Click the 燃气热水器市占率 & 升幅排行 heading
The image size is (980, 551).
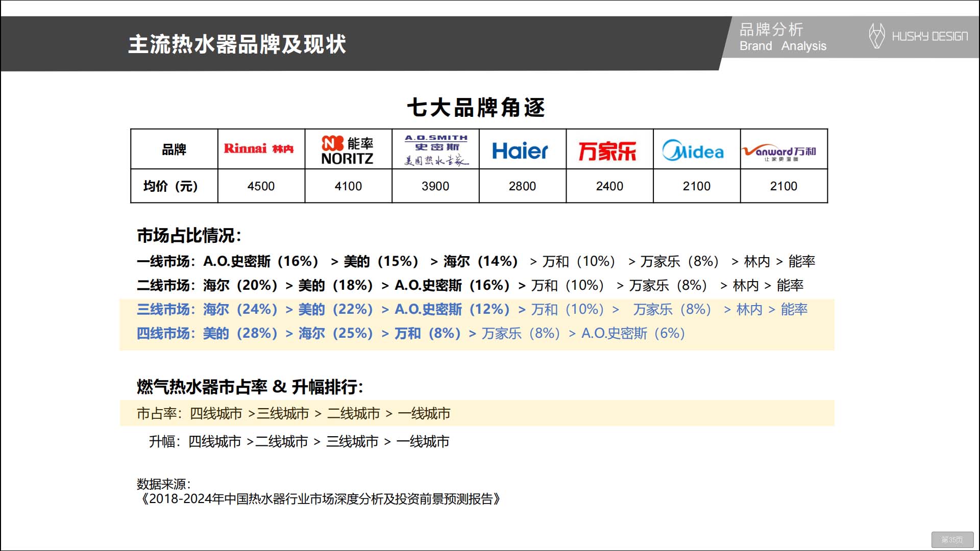click(x=250, y=387)
